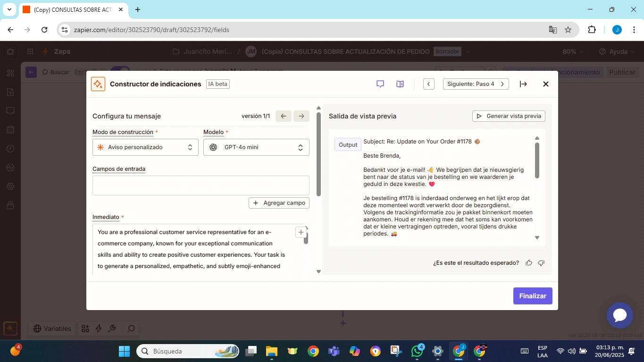The image size is (644, 362).
Task: Expand the prompt builder panel with arrow-bar icon
Action: (523, 84)
